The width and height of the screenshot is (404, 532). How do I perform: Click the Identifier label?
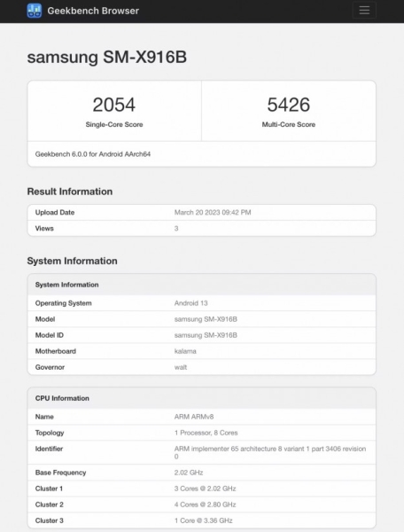pyautogui.click(x=49, y=449)
